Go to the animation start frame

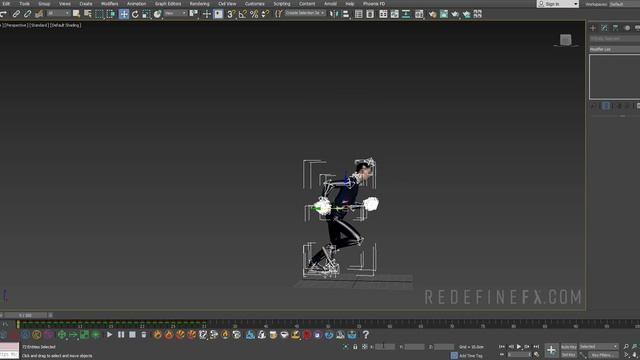tap(502, 347)
